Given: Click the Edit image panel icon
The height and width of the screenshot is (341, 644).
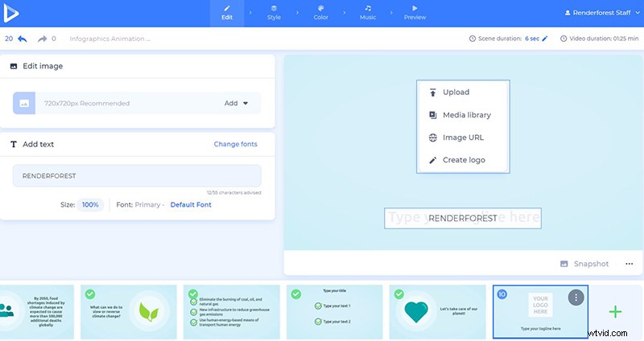Looking at the screenshot, I should pos(14,66).
